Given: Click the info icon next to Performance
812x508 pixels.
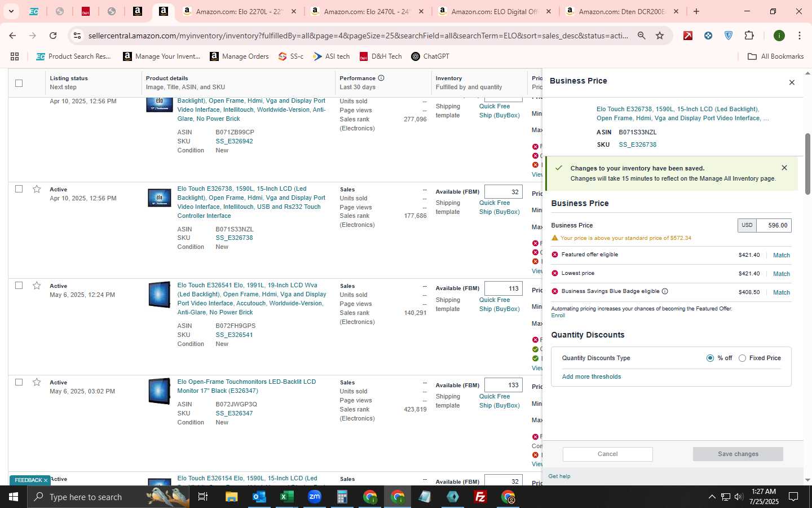Looking at the screenshot, I should point(381,78).
